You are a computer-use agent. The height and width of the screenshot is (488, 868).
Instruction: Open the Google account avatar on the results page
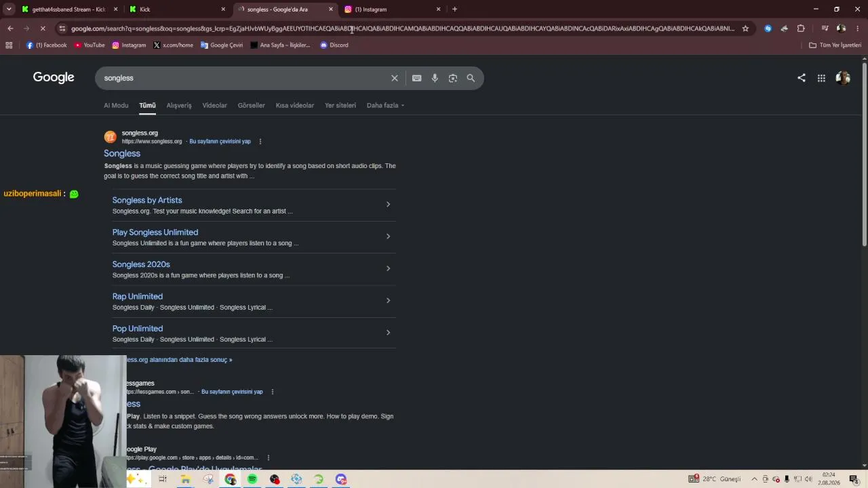843,78
